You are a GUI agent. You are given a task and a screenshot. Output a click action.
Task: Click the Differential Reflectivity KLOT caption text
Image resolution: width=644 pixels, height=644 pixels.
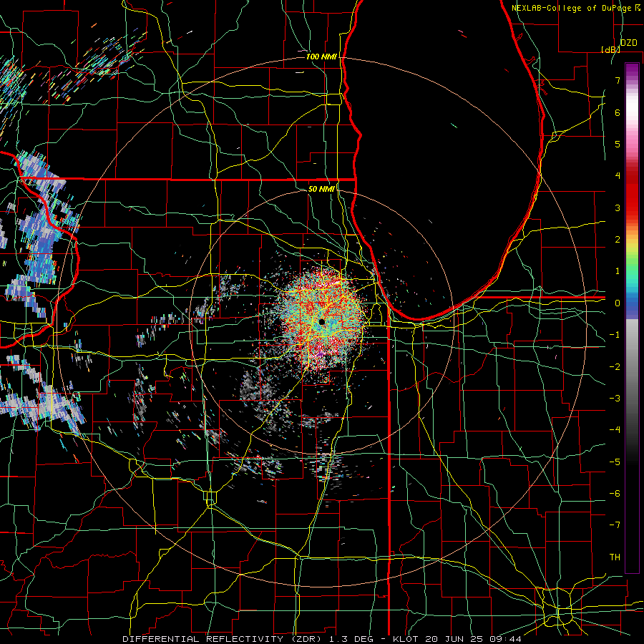click(322, 639)
